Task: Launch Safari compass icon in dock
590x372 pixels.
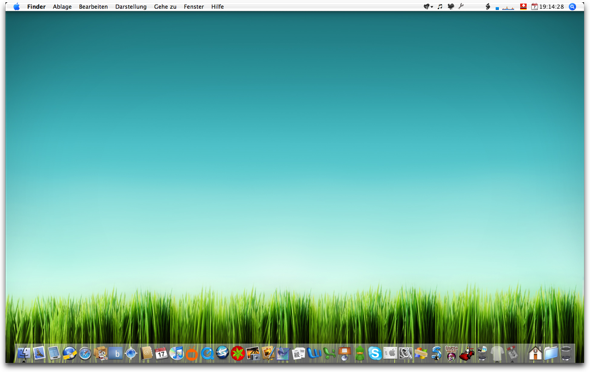Action: [85, 354]
